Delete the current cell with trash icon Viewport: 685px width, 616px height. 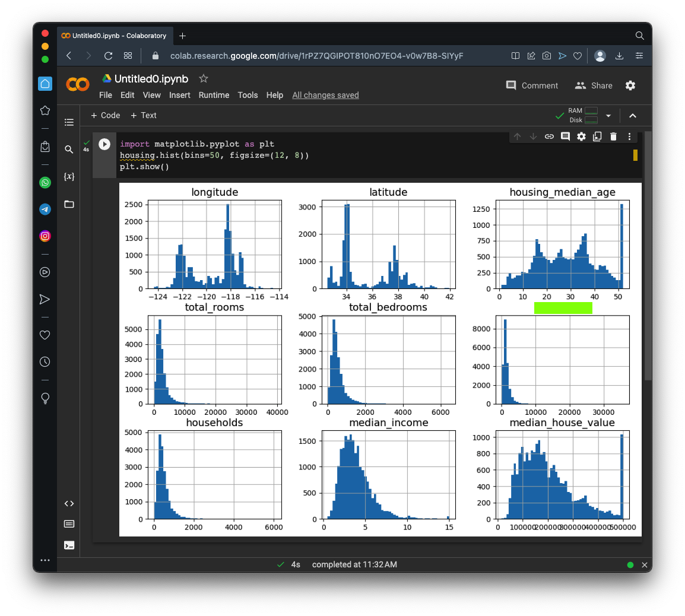click(614, 136)
